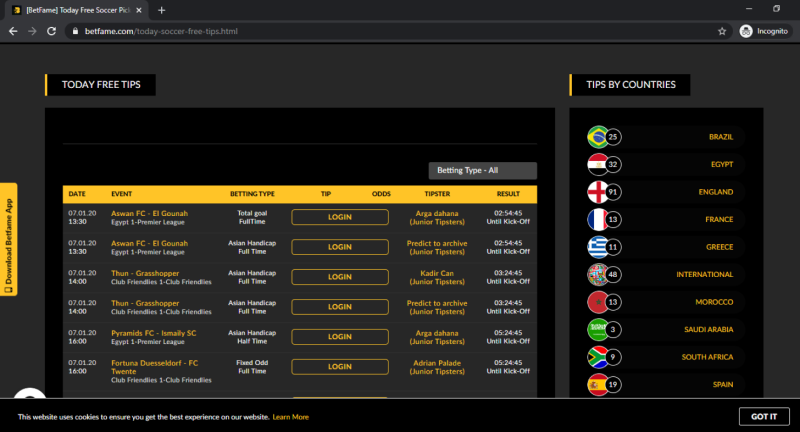Click the Morocco flag icon

[597, 302]
